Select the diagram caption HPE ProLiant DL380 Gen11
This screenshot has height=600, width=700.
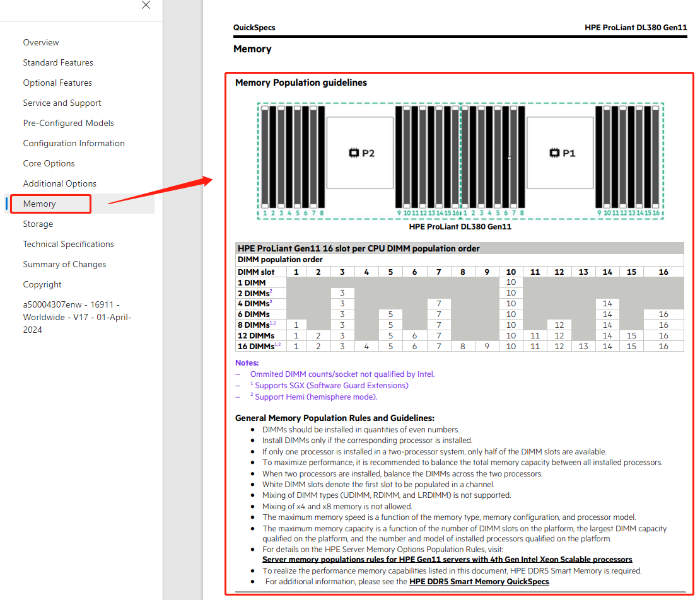(x=460, y=227)
